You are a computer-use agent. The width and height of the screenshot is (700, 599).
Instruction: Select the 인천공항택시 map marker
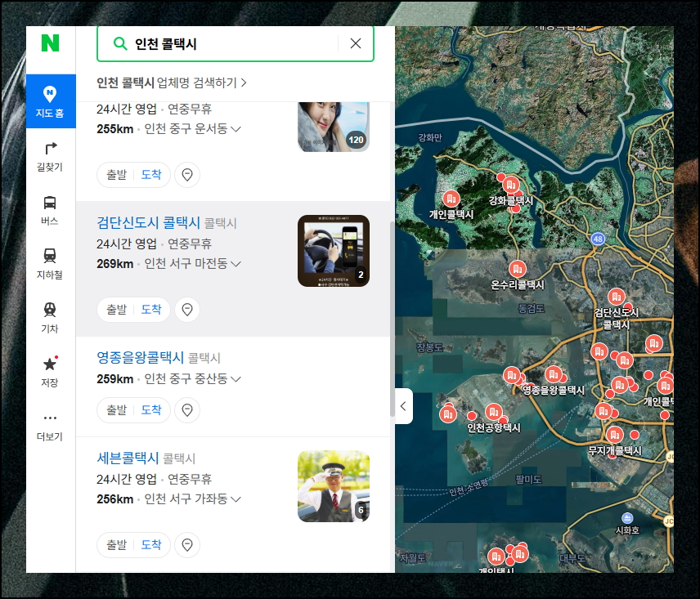pyautogui.click(x=494, y=412)
